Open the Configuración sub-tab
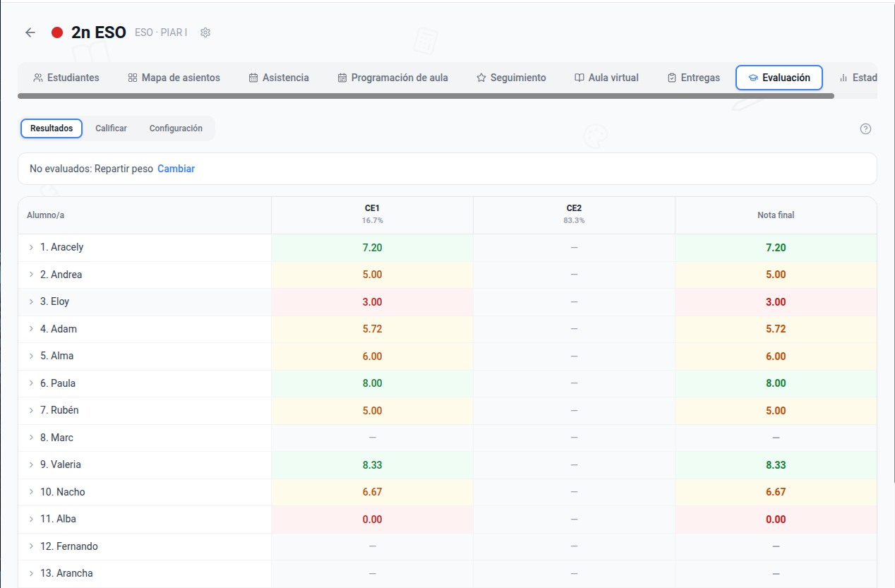895x588 pixels. (176, 128)
